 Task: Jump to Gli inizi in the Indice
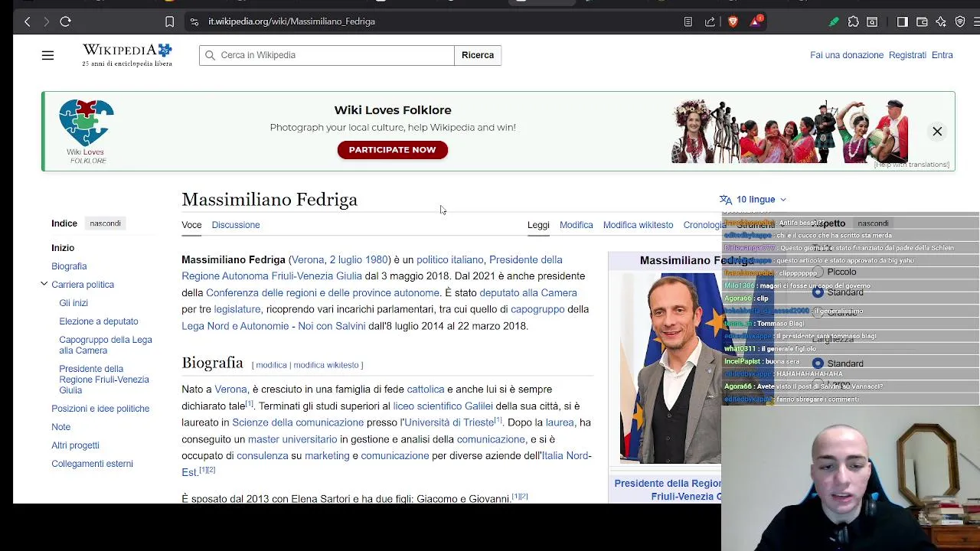coord(73,303)
